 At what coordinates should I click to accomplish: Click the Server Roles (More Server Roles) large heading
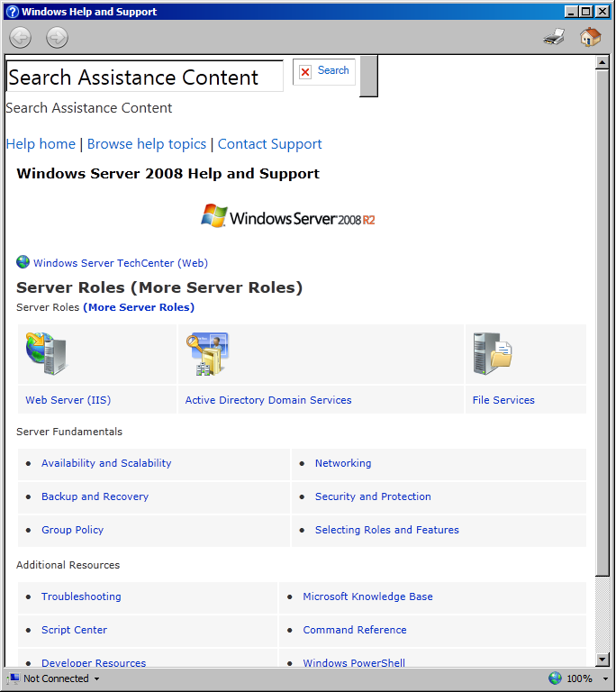click(159, 287)
